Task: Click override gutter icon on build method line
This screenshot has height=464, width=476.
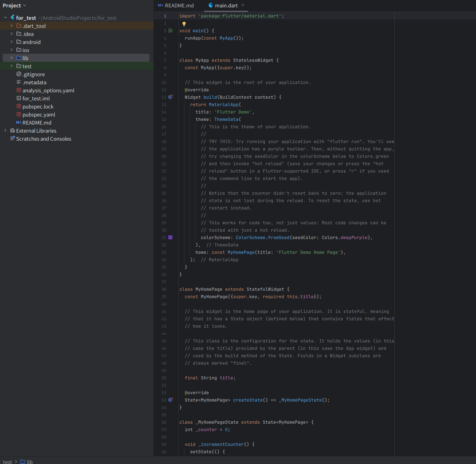Action: pyautogui.click(x=171, y=97)
